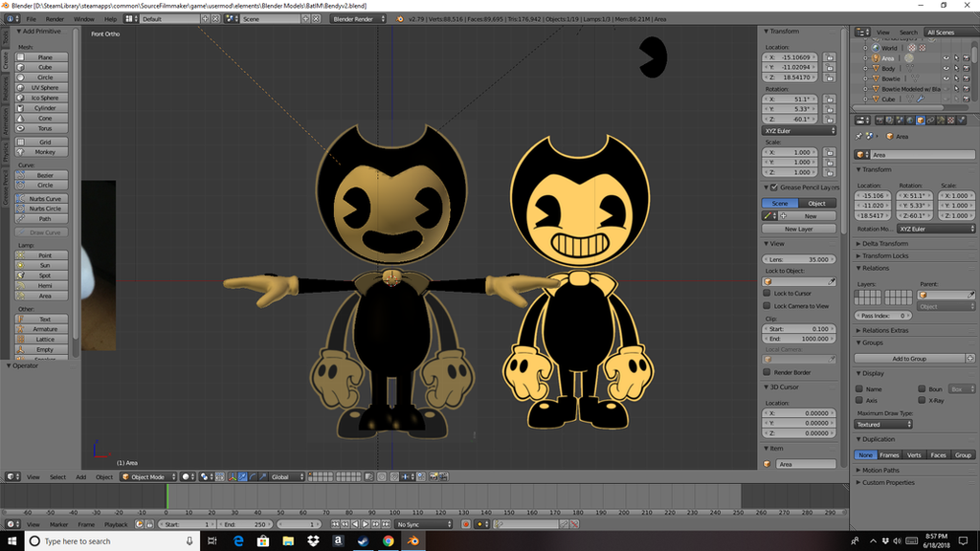Open the World properties tab icon

coord(910,120)
